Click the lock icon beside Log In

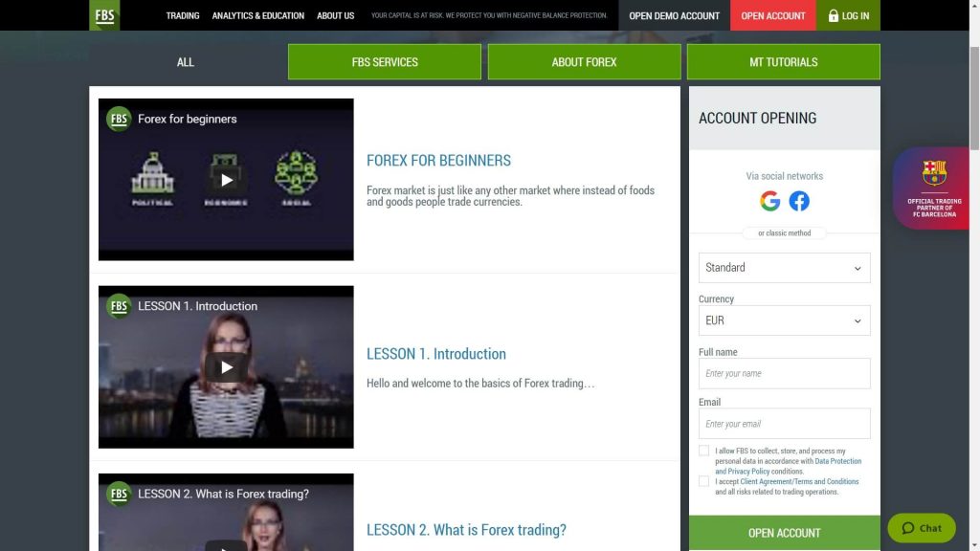[x=833, y=16]
